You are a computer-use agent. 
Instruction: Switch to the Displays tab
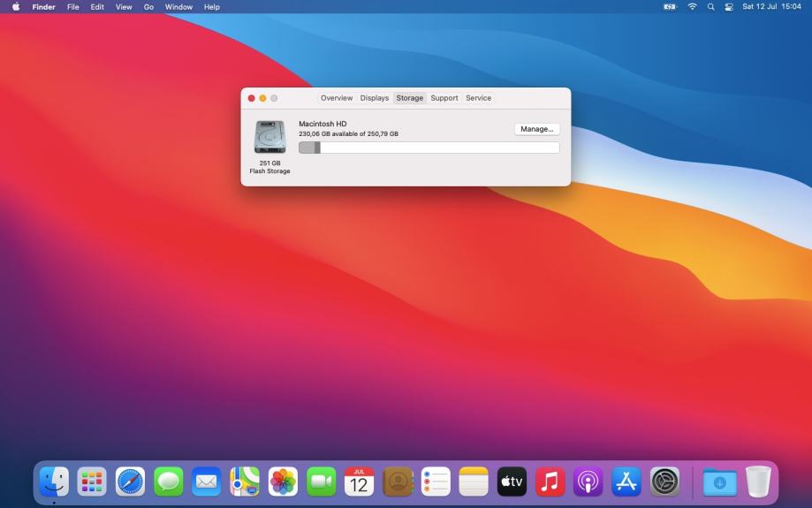coord(374,98)
